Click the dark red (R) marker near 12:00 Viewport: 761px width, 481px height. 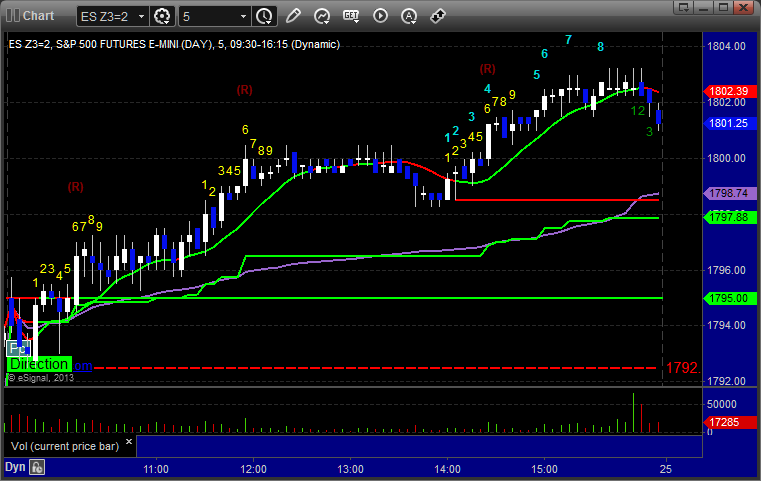[x=245, y=90]
